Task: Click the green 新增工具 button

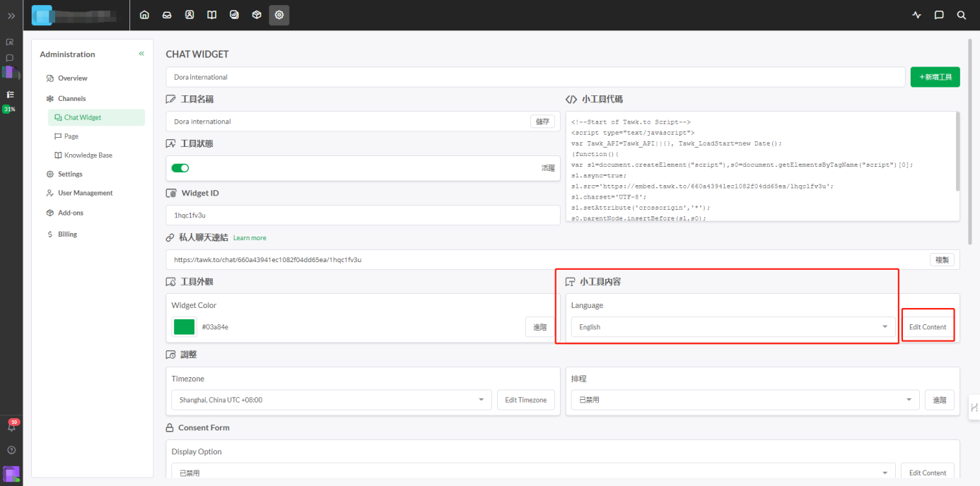Action: tap(935, 77)
